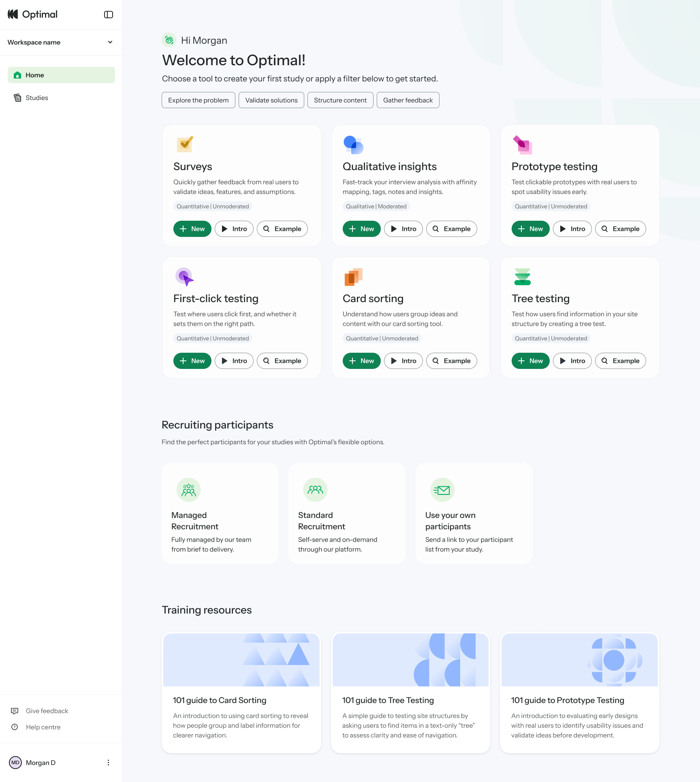700x782 pixels.
Task: Click the Card sorting icon
Action: coord(353,277)
